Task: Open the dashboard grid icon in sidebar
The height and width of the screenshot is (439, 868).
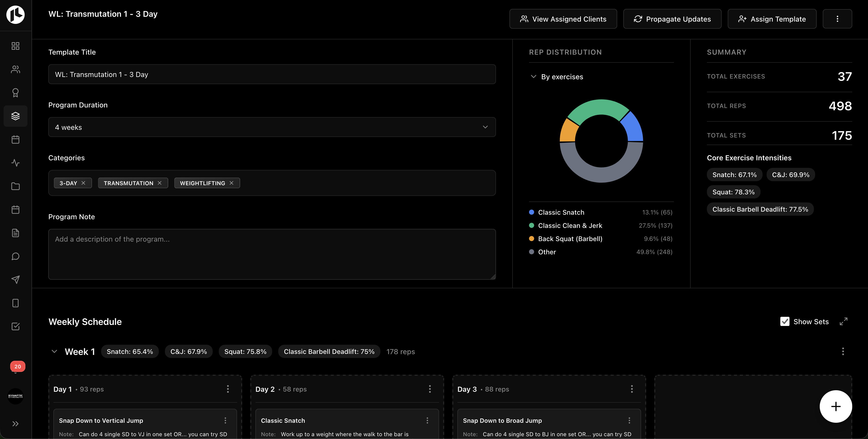Action: tap(15, 46)
